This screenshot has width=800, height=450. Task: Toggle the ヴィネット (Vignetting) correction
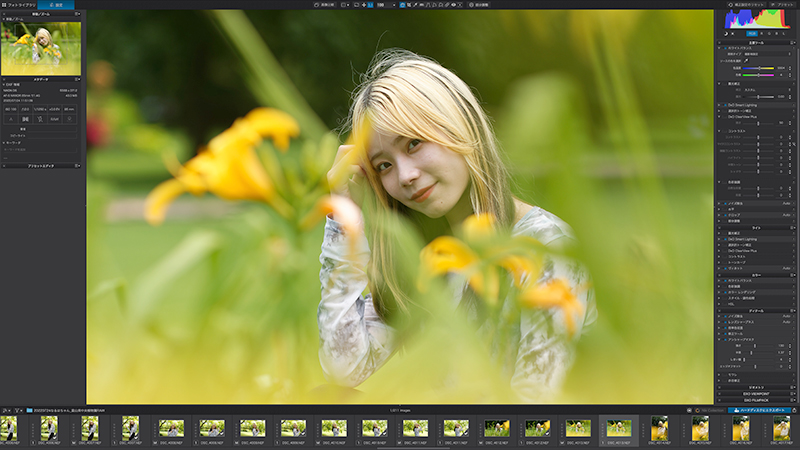725,268
